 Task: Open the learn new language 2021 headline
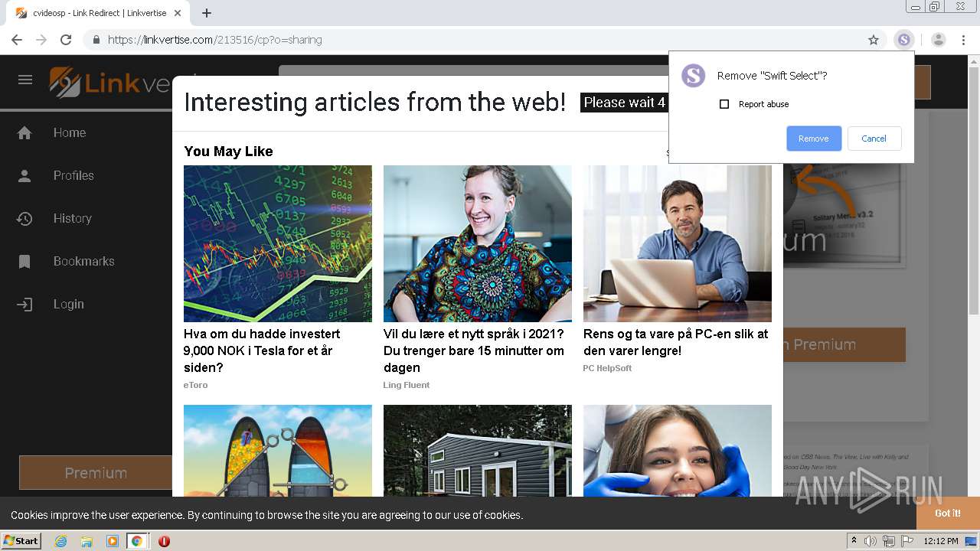click(474, 350)
